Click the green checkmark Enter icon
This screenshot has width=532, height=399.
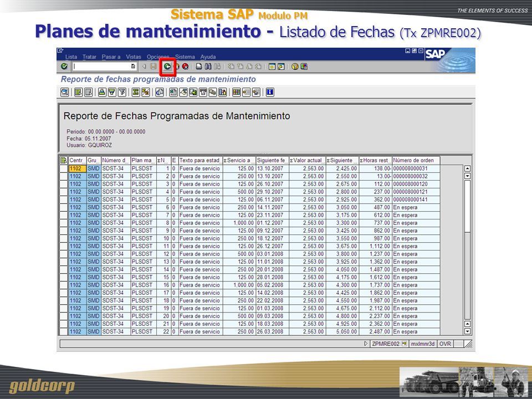pyautogui.click(x=64, y=66)
